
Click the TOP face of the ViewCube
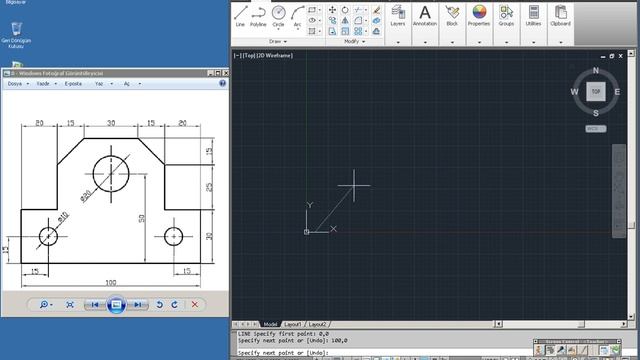596,91
